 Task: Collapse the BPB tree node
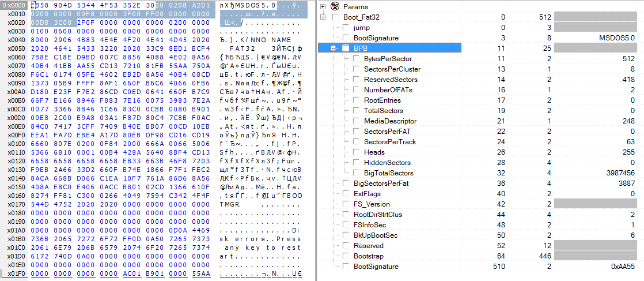334,48
